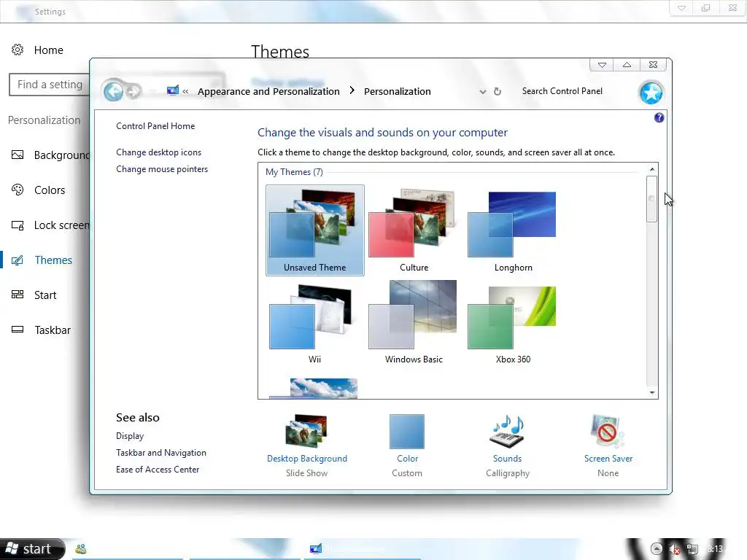The image size is (747, 560).
Task: Minimize the Personalization window
Action: [602, 65]
